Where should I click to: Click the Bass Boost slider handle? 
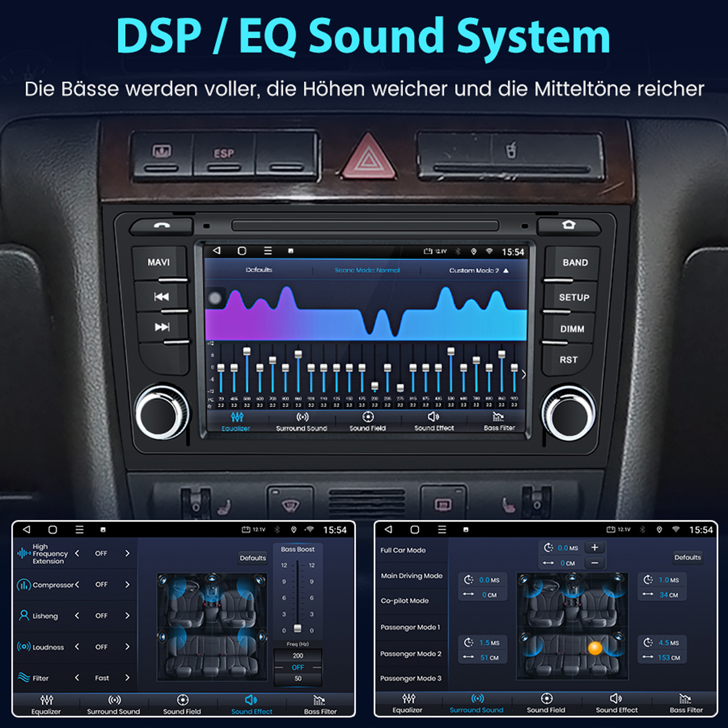[x=298, y=629]
